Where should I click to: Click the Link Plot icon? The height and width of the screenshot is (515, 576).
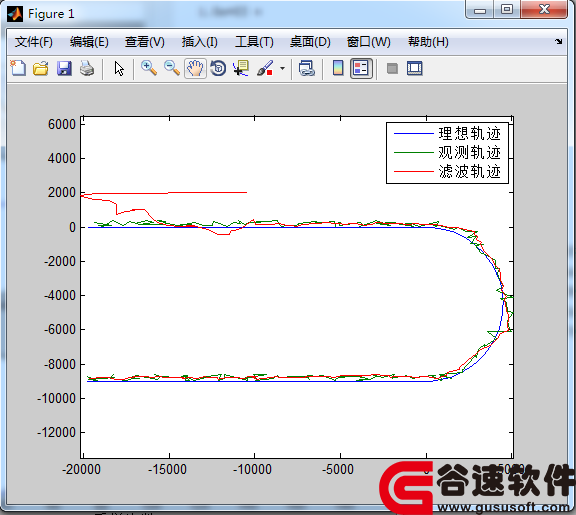pyautogui.click(x=307, y=68)
